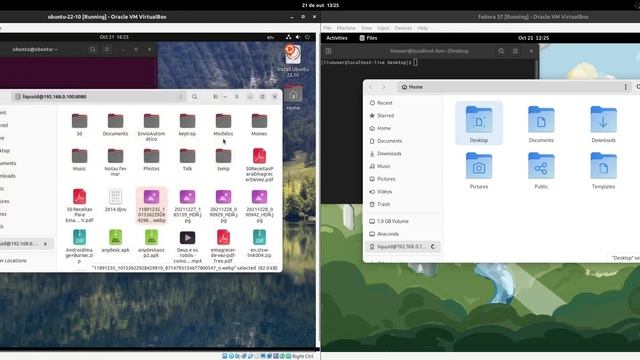Select 50ReceitasParaEmagrecerDeVez.pdf file
This screenshot has width=640, height=360.
[x=259, y=165]
